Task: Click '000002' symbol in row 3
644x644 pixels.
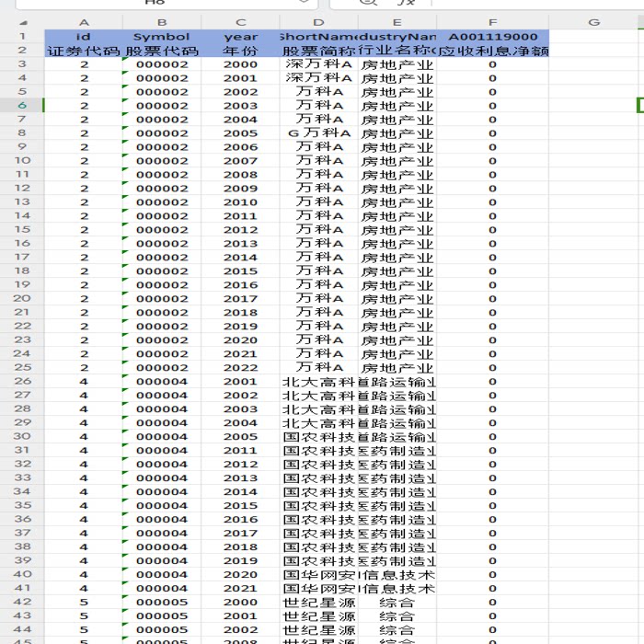Action: point(162,64)
